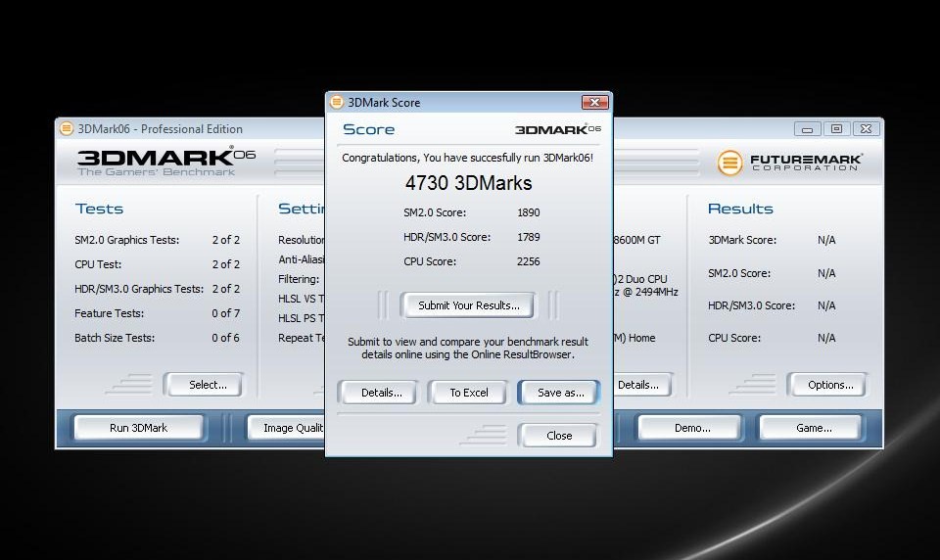
Task: Click Close button in Score dialog
Action: point(559,436)
